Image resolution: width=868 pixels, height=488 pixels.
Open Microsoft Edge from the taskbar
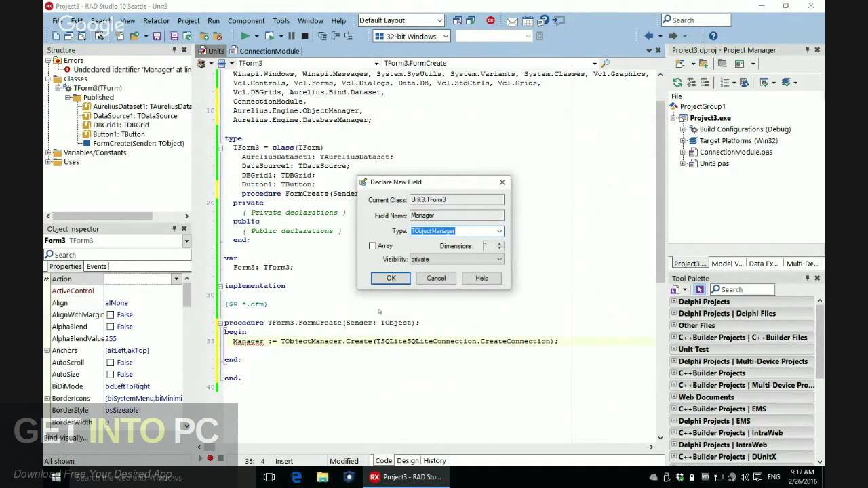point(296,476)
